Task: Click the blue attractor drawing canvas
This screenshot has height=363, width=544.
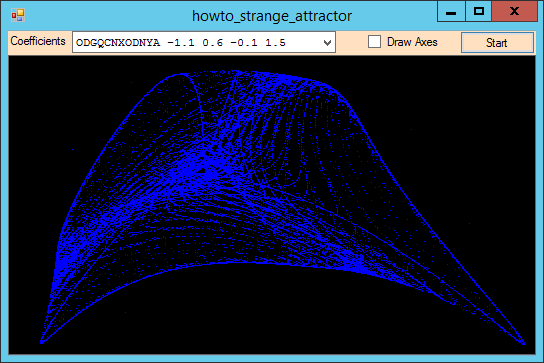Action: (272, 205)
